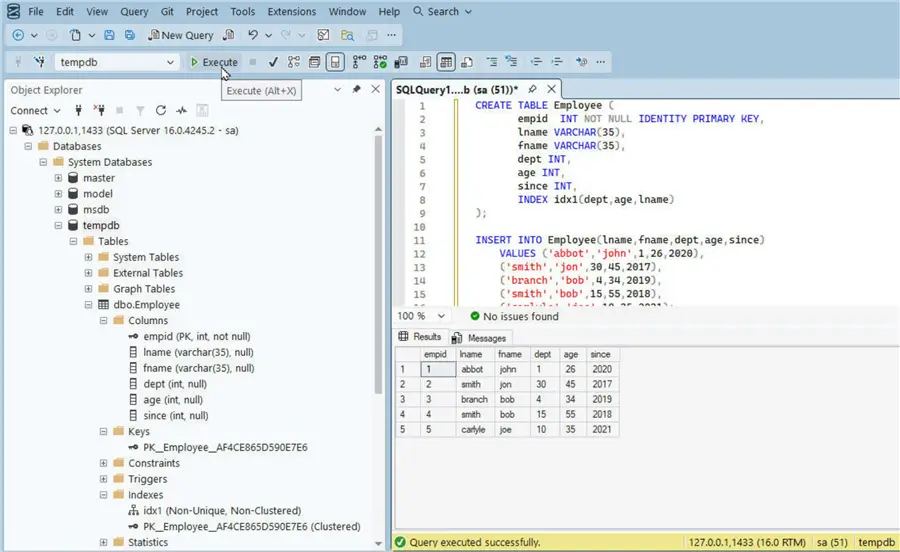The height and width of the screenshot is (552, 900).
Task: Click the Change Connection icon
Action: pyautogui.click(x=39, y=62)
